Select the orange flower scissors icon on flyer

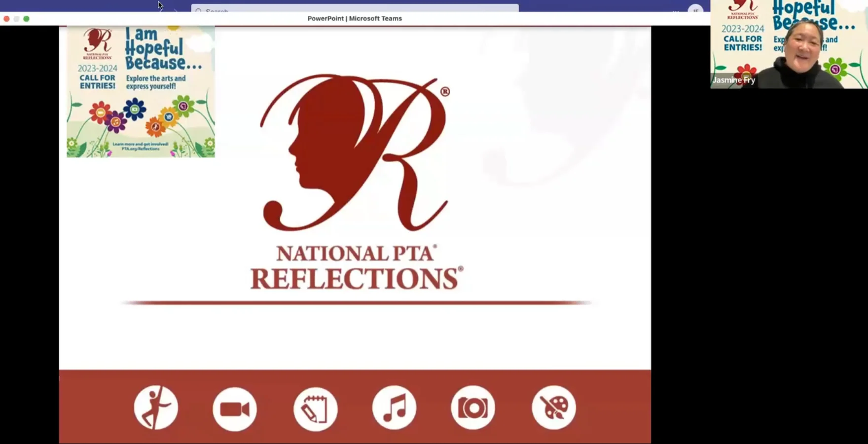156,127
